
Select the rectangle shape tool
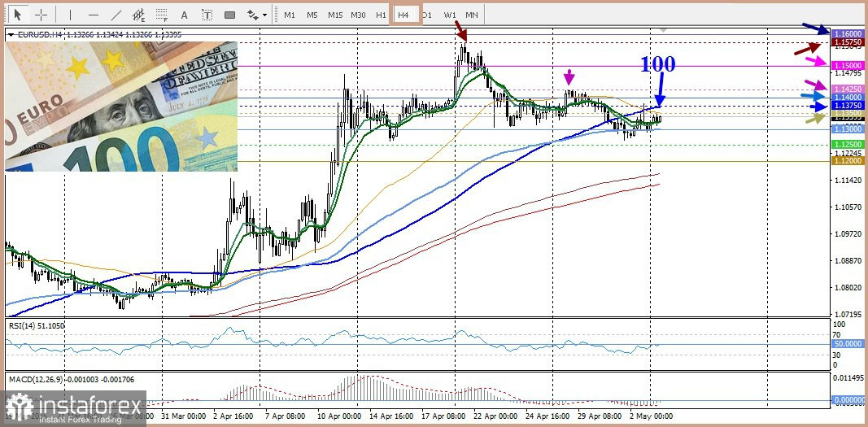[229, 15]
